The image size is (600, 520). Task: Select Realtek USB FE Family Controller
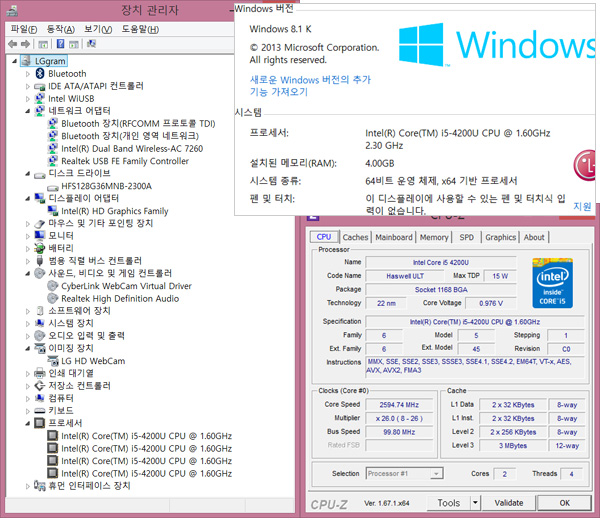coord(125,161)
